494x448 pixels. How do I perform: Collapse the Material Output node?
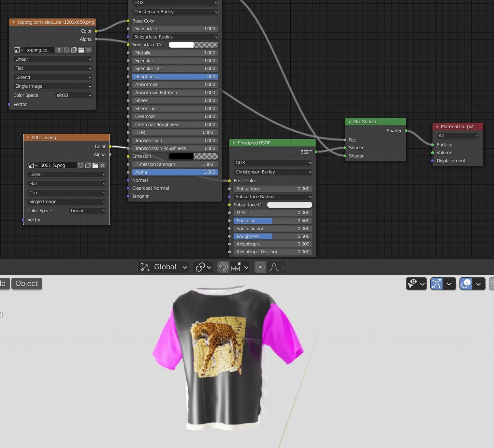[x=437, y=127]
